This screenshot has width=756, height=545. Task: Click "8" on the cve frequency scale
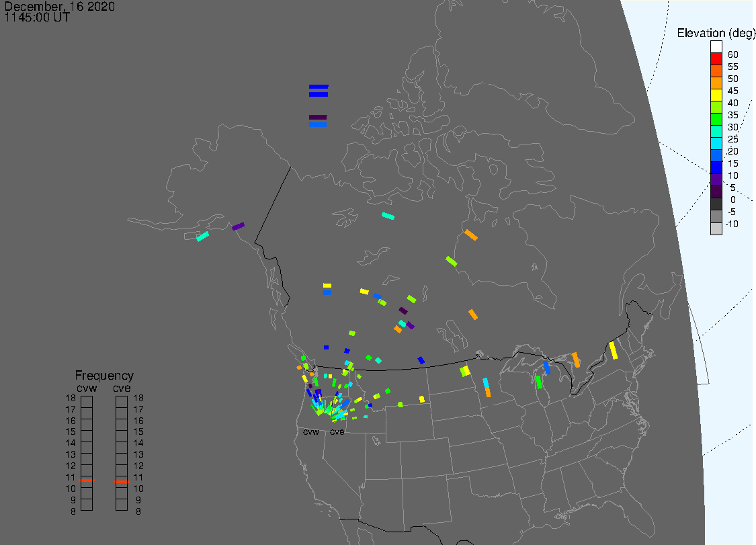click(138, 511)
